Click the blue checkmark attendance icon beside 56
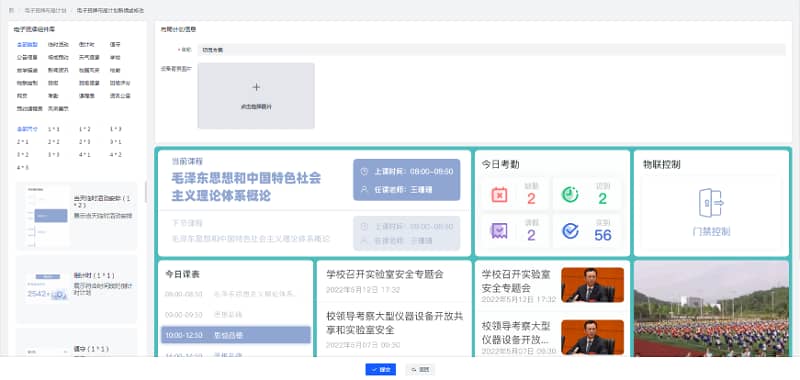Viewport: 800px width, 380px height. tap(570, 231)
